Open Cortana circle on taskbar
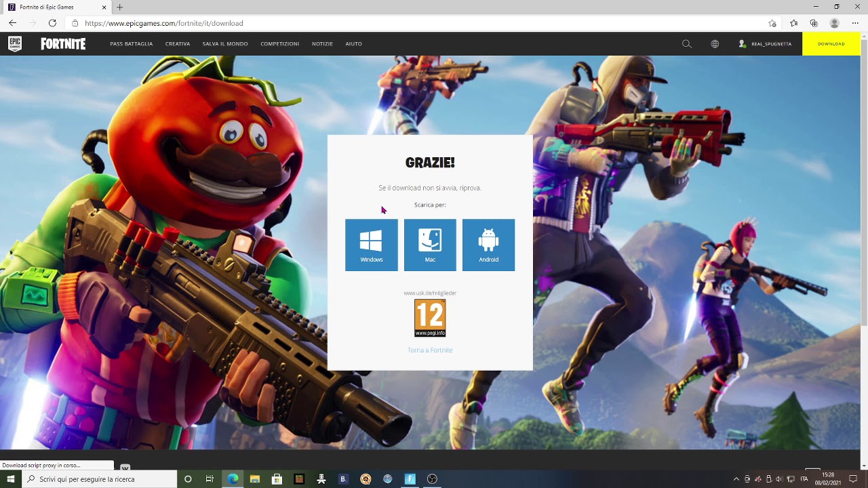 coord(188,479)
